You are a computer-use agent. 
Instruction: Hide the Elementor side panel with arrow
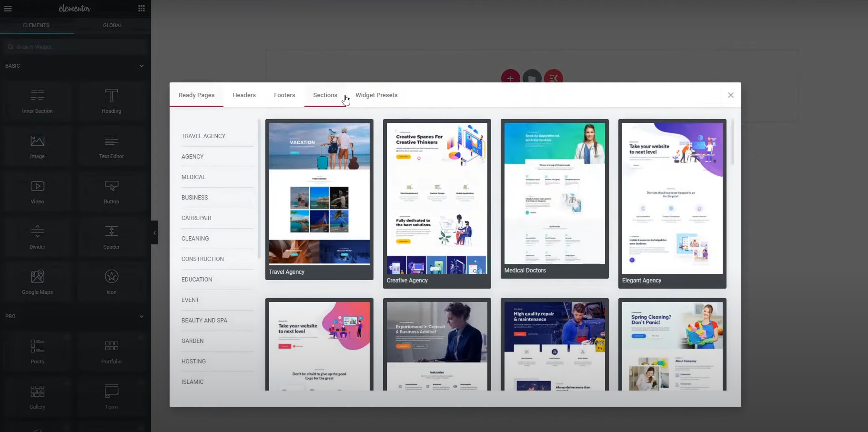point(154,232)
